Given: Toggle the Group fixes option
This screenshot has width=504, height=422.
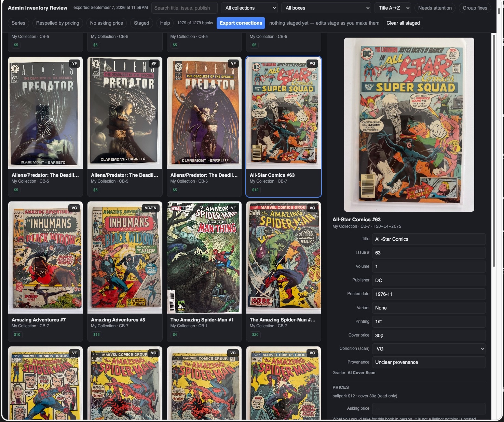Looking at the screenshot, I should [475, 8].
